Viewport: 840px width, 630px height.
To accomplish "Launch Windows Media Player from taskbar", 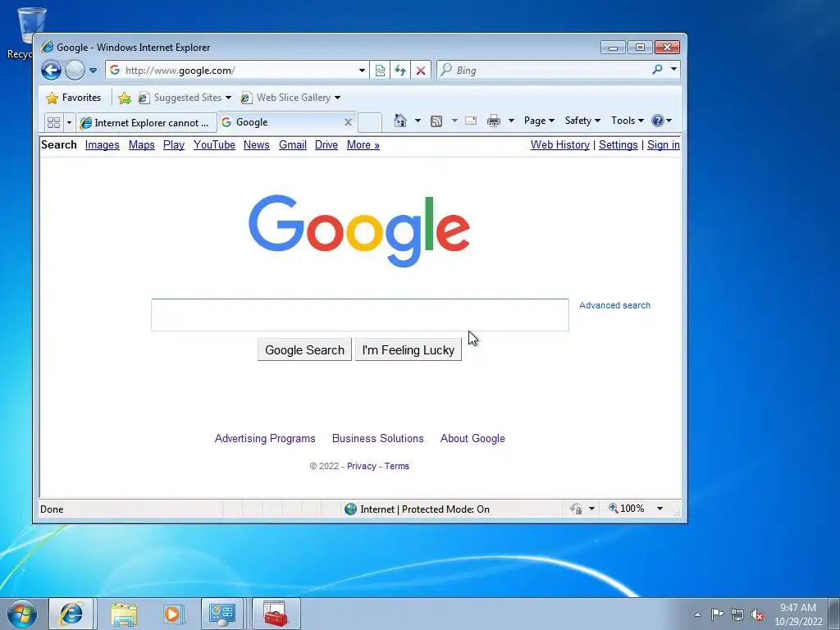I will (172, 614).
